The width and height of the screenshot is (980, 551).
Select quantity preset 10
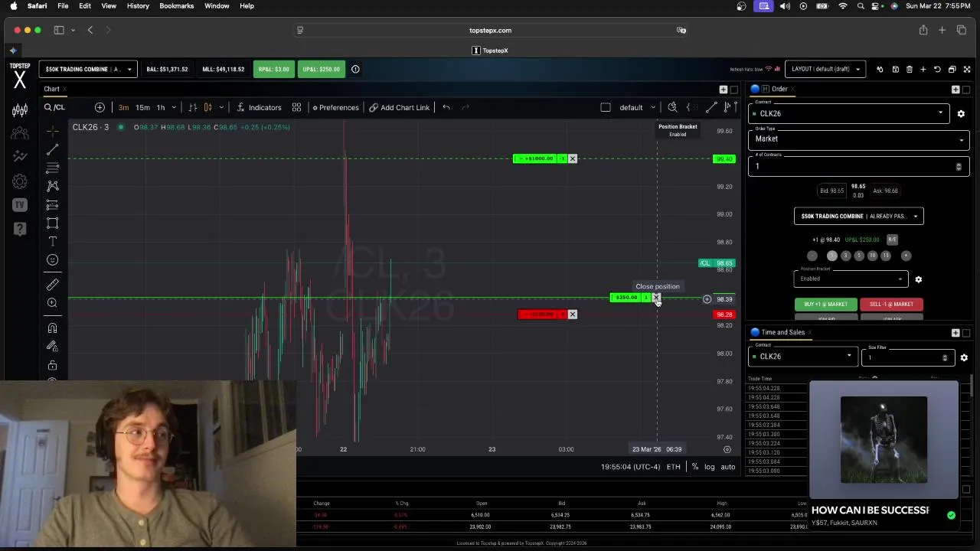click(x=872, y=256)
